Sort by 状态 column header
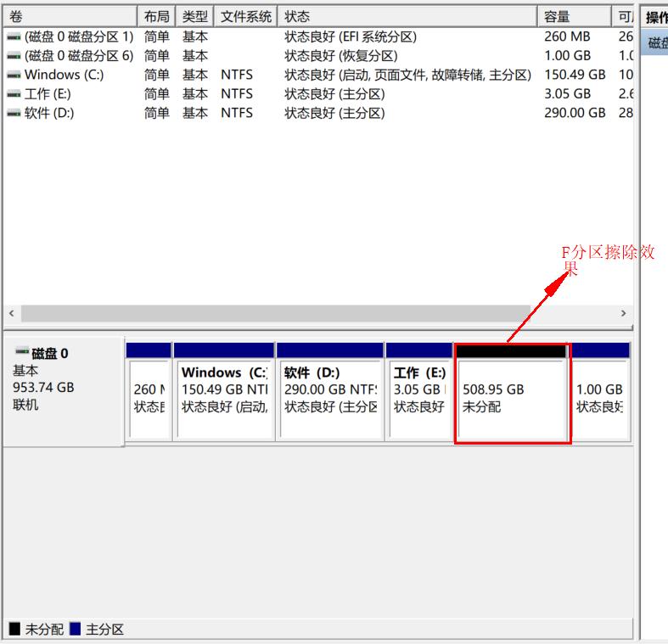This screenshot has width=668, height=644. 407,17
